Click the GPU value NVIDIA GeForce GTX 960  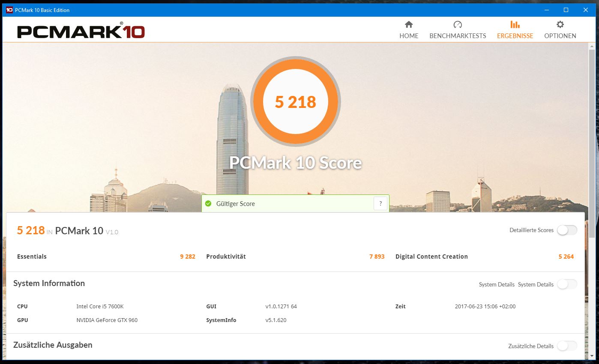[x=107, y=320]
